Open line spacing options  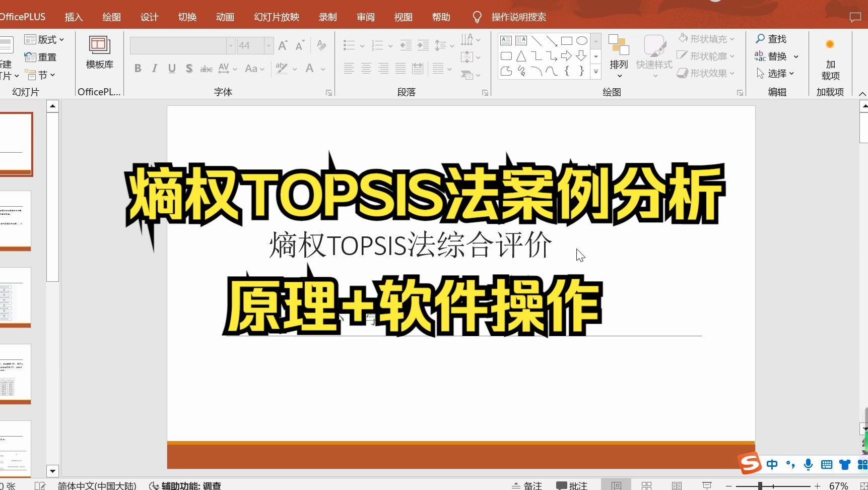pyautogui.click(x=444, y=46)
